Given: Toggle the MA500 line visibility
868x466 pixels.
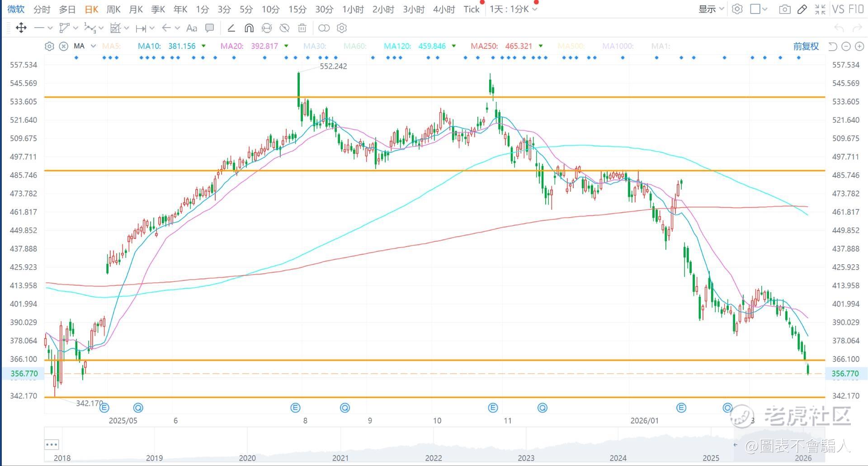Looking at the screenshot, I should click(571, 46).
